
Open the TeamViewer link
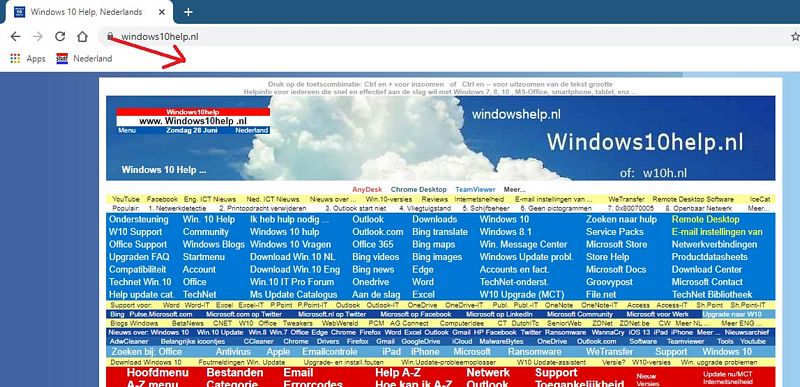pos(472,190)
